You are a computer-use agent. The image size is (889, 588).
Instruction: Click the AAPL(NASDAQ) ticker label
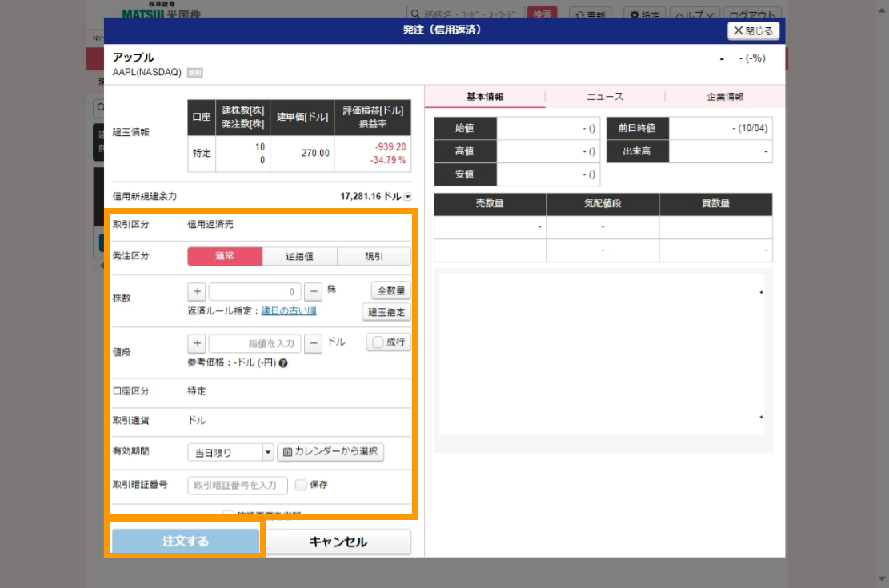tap(147, 72)
